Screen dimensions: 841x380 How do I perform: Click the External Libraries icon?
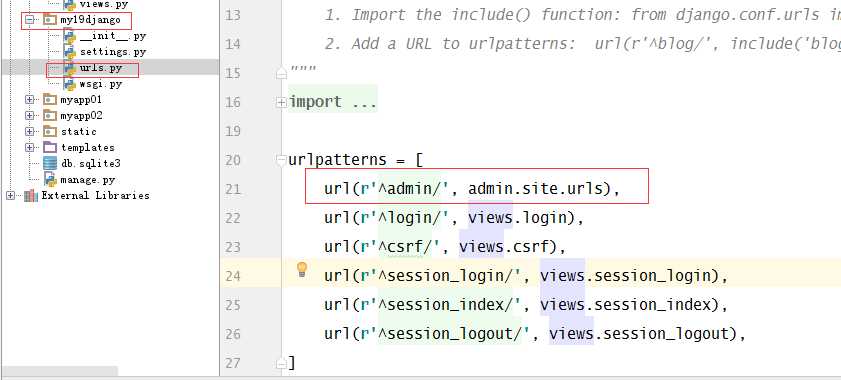click(x=31, y=195)
